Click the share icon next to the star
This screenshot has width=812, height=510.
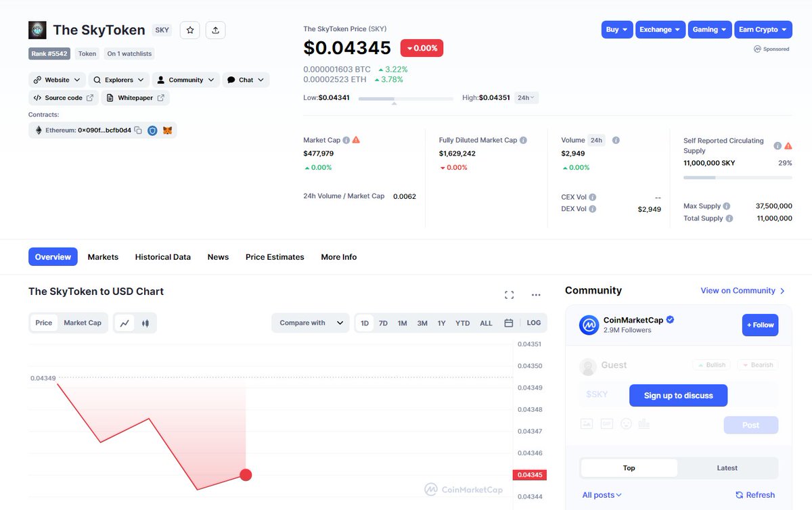pos(215,30)
